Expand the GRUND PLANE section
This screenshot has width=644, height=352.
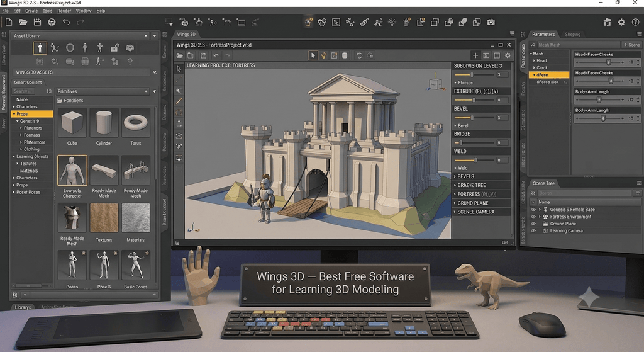[482, 203]
